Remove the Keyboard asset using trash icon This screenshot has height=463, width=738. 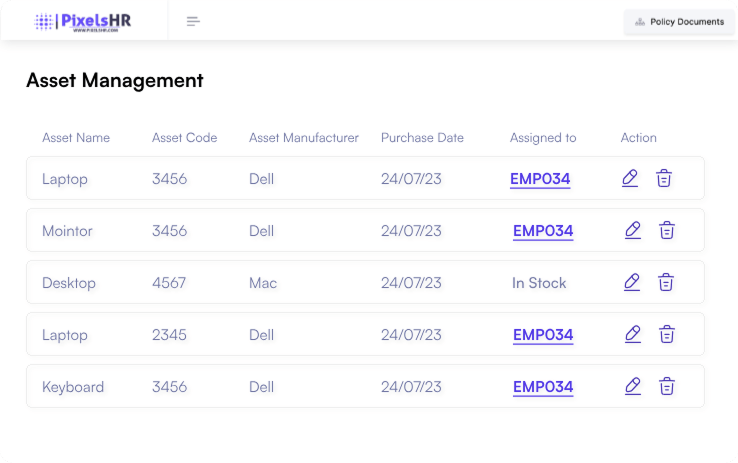tap(667, 386)
